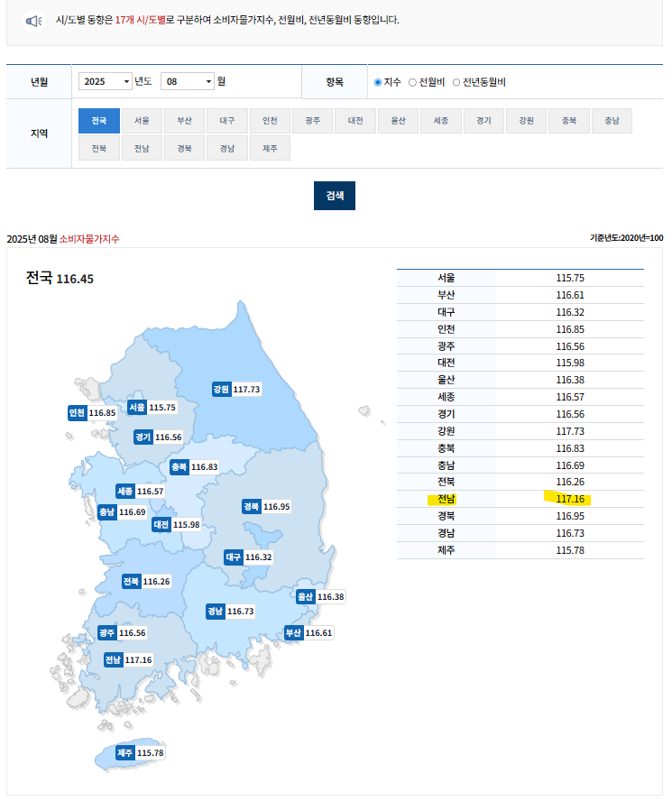The image size is (672, 801).
Task: Click the 강원 table value 117.73
Action: (570, 431)
